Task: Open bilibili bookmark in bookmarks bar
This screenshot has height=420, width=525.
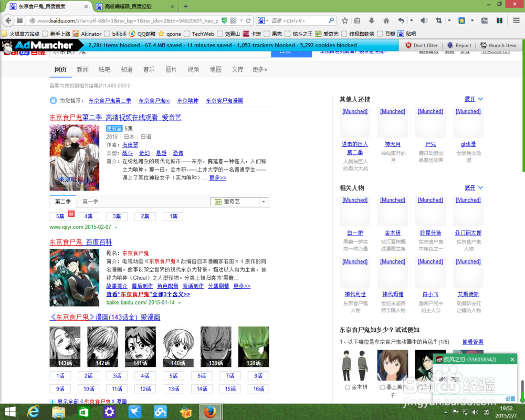Action: tap(116, 34)
